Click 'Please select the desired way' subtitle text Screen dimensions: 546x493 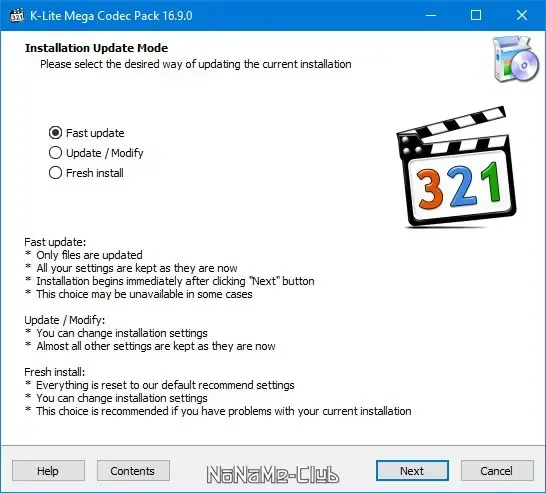(x=196, y=64)
